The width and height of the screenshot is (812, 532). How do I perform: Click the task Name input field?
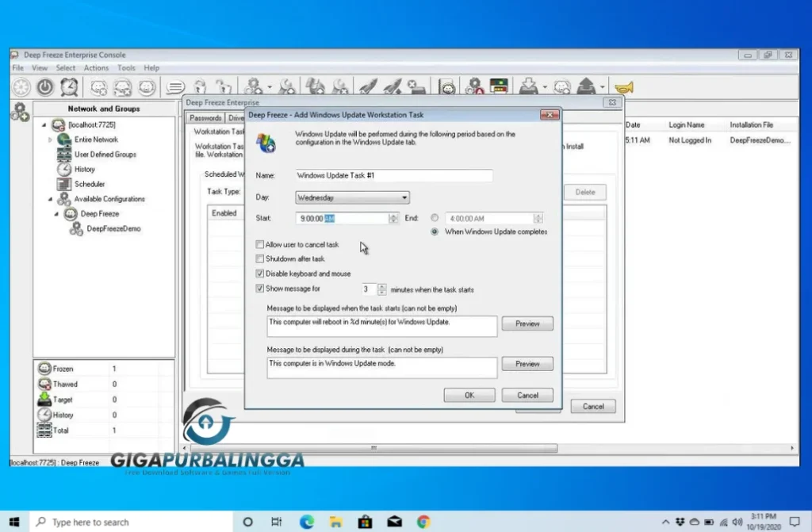pos(393,175)
